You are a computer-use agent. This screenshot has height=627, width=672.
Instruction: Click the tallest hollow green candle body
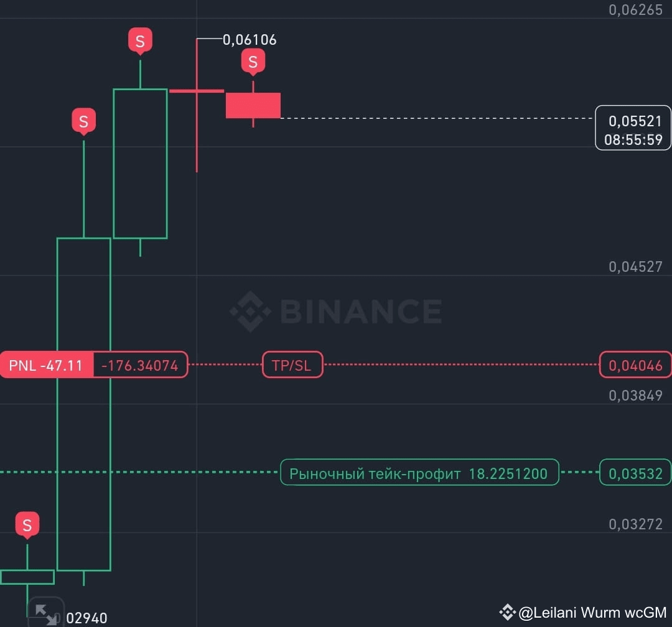[84, 404]
